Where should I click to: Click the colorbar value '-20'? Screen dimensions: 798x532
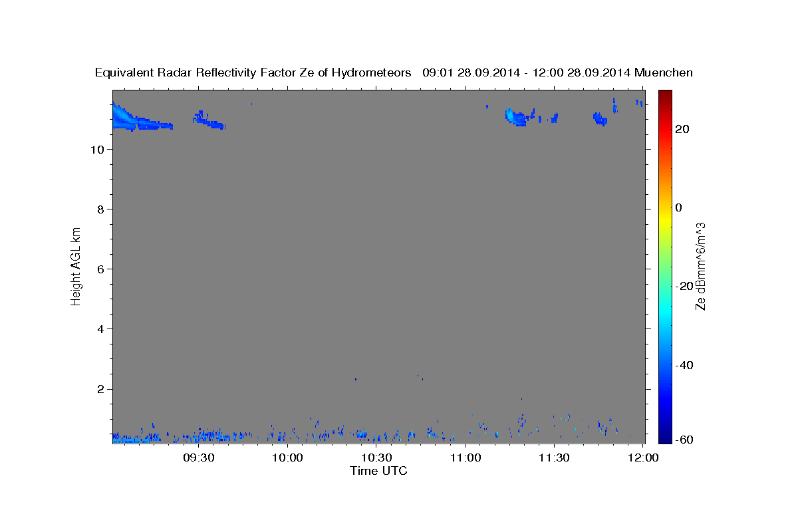(x=684, y=286)
